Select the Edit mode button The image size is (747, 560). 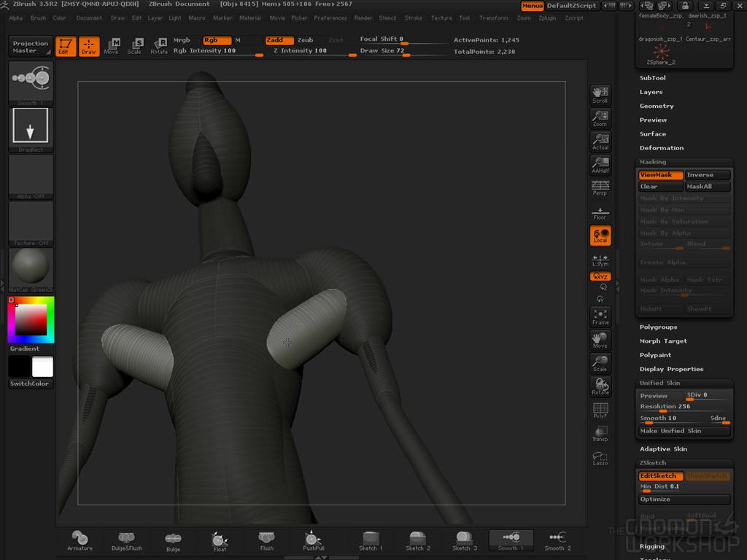[x=65, y=46]
